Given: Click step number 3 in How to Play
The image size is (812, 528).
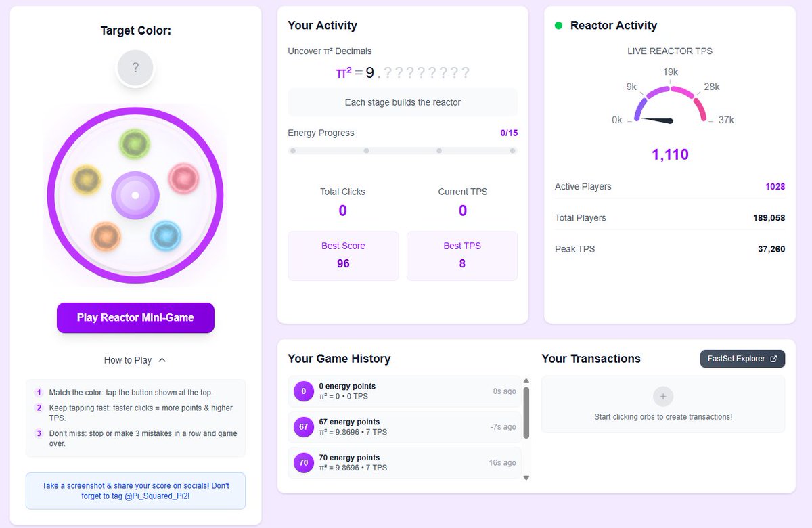Looking at the screenshot, I should click(x=39, y=433).
